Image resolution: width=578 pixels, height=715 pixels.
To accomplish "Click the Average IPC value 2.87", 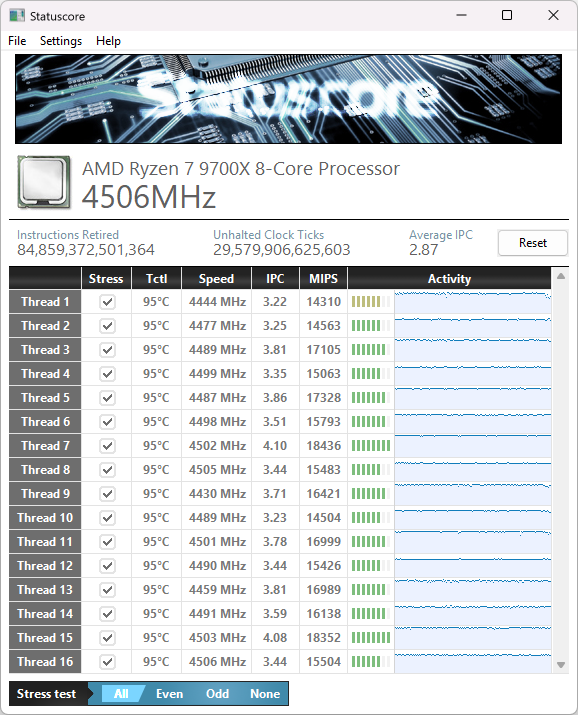I will point(423,250).
